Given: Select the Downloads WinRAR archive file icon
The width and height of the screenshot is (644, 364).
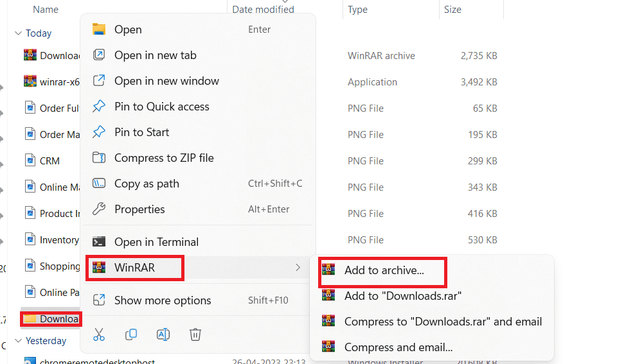Looking at the screenshot, I should [30, 55].
